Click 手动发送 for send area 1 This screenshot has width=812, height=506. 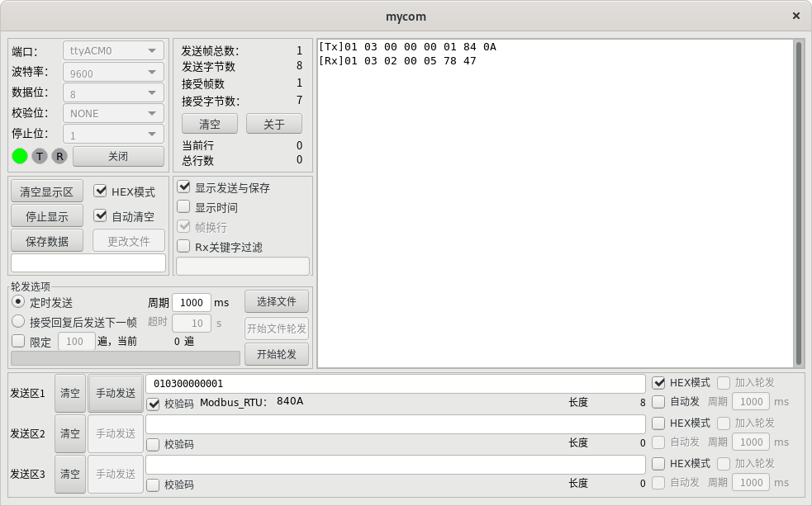(115, 393)
